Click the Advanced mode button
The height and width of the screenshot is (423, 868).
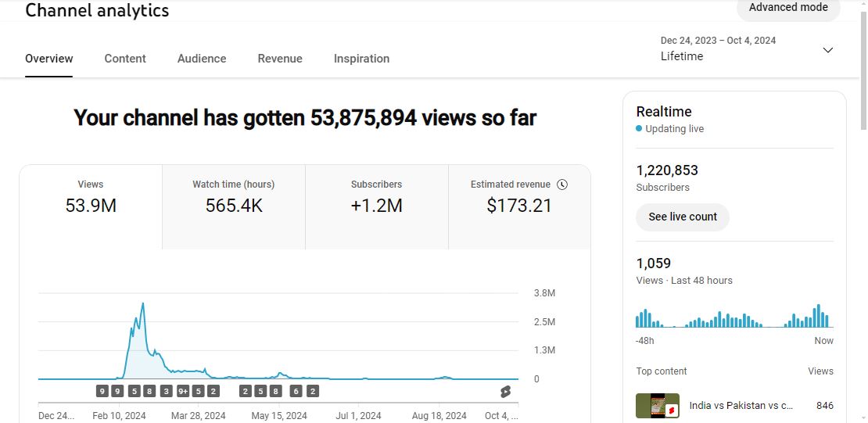787,8
